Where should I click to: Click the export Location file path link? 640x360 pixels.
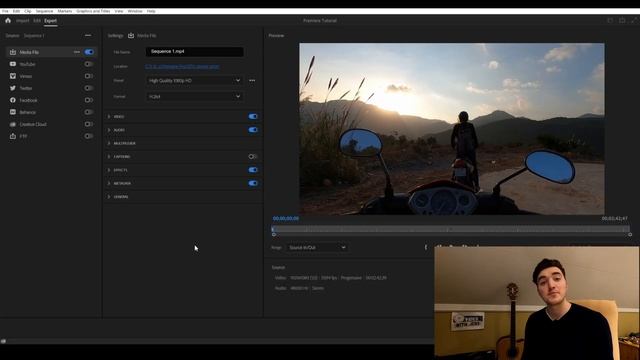pos(182,66)
